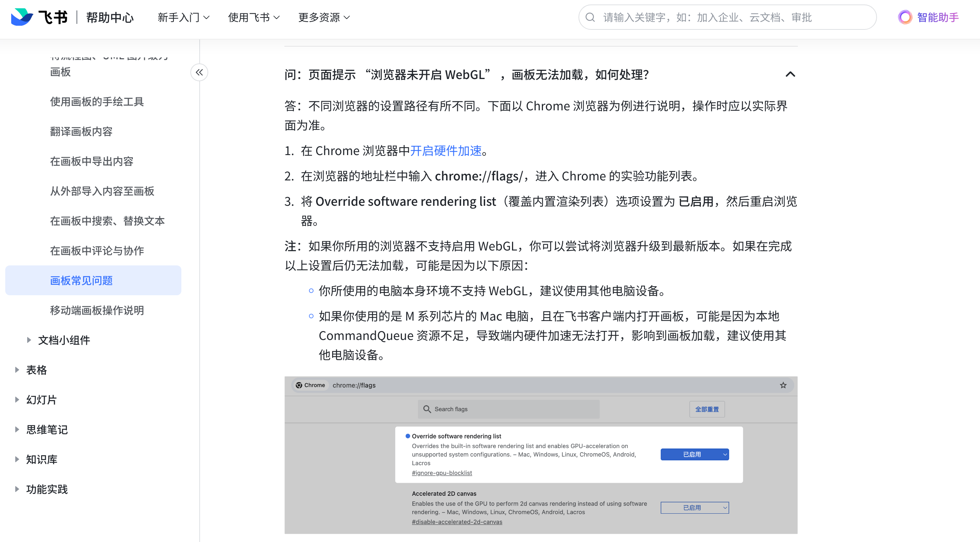Collapse sidebar with double-chevron icon
This screenshot has height=542, width=980.
coord(199,72)
